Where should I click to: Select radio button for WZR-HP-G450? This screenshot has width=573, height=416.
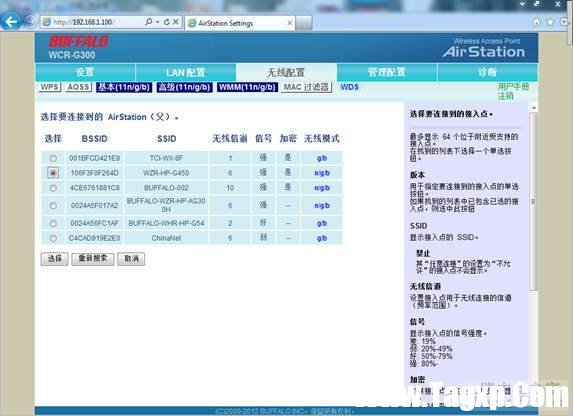pyautogui.click(x=53, y=173)
